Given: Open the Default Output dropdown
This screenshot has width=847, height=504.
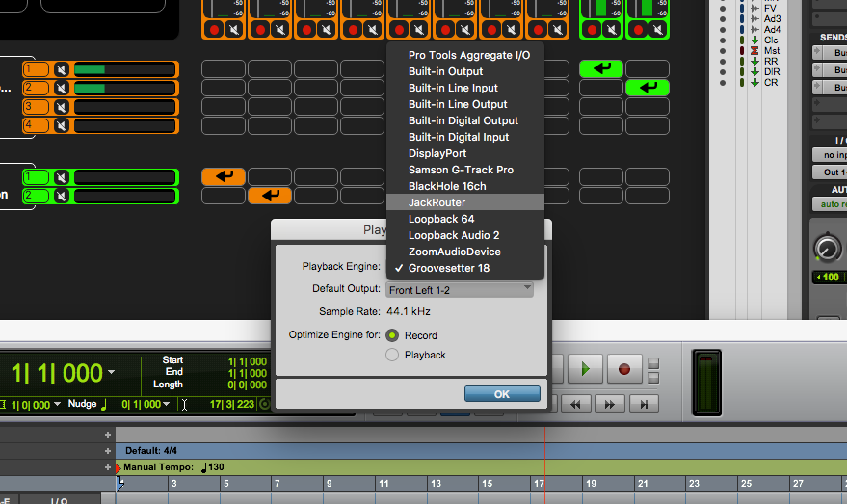Looking at the screenshot, I should 460,290.
